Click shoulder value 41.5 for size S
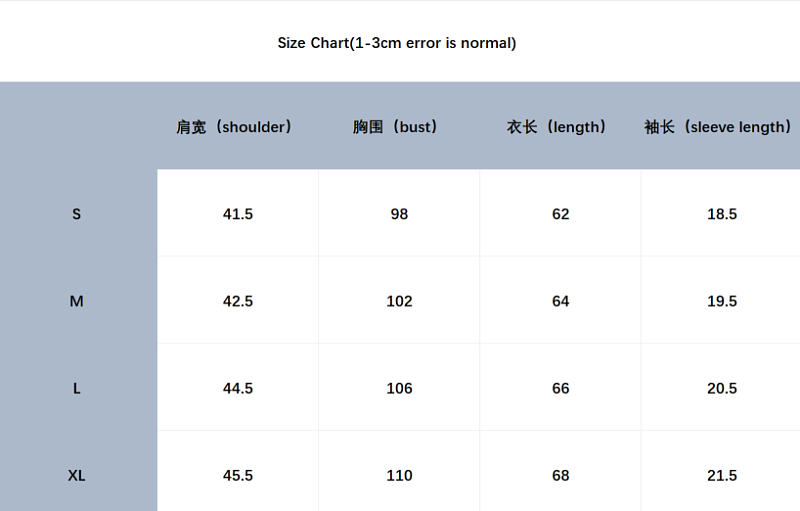The image size is (800, 511). click(x=238, y=214)
